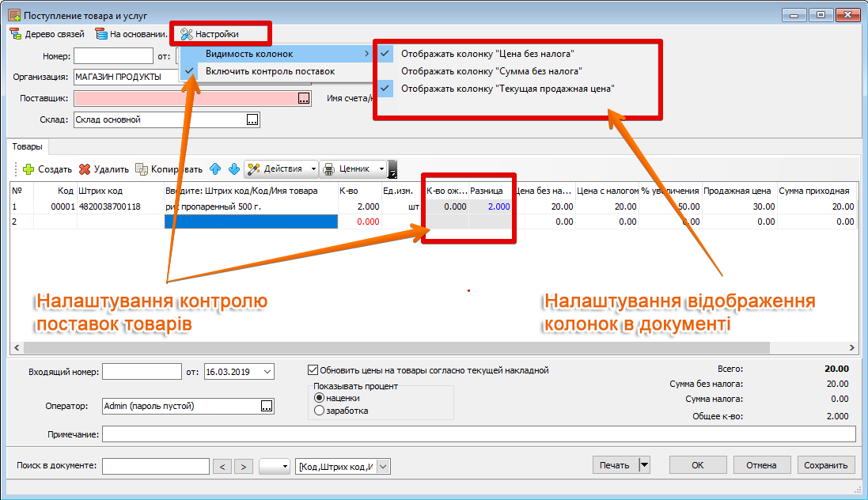Focus the Входящий номер field
The image size is (868, 500).
[142, 372]
